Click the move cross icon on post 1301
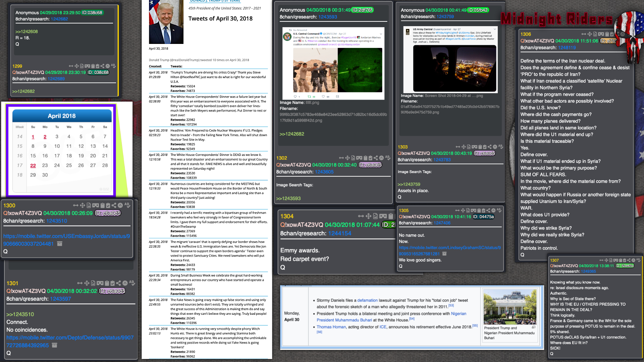Viewport: 644px width, 362px height. click(x=87, y=283)
